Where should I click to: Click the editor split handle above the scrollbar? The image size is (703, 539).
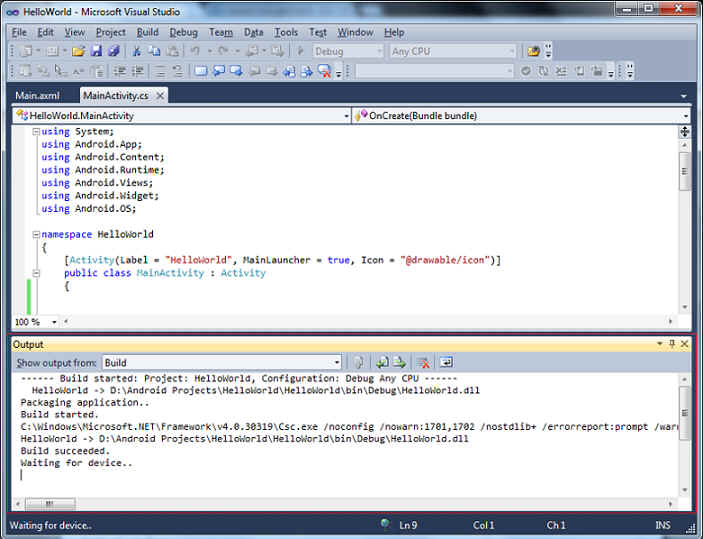[x=684, y=131]
